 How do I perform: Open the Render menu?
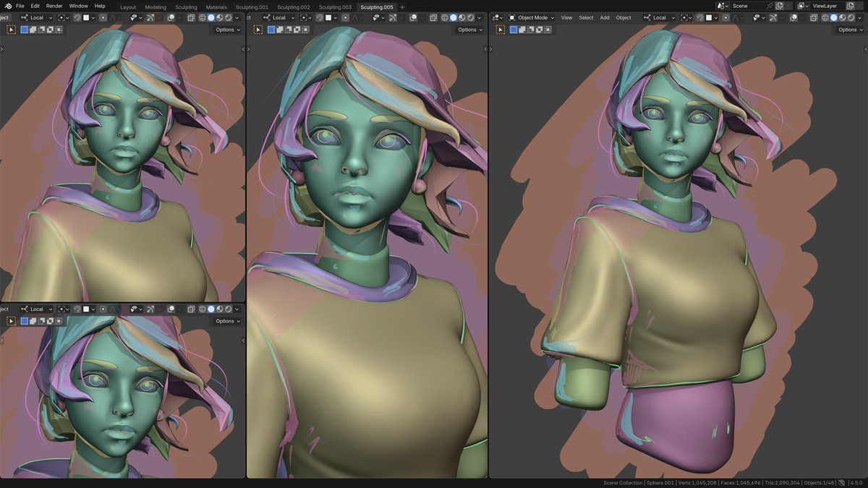pos(54,6)
